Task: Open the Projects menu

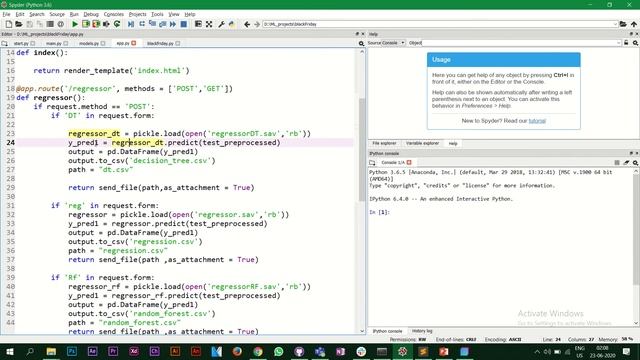Action: point(138,14)
